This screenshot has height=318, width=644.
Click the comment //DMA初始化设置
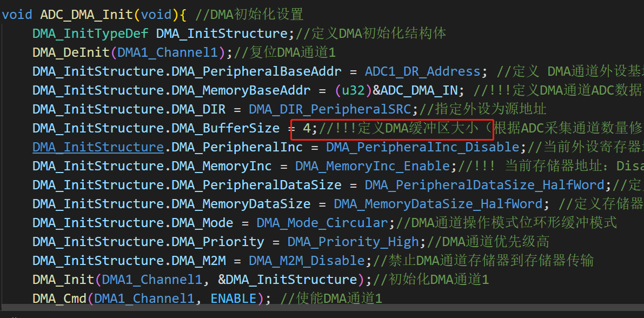249,15
